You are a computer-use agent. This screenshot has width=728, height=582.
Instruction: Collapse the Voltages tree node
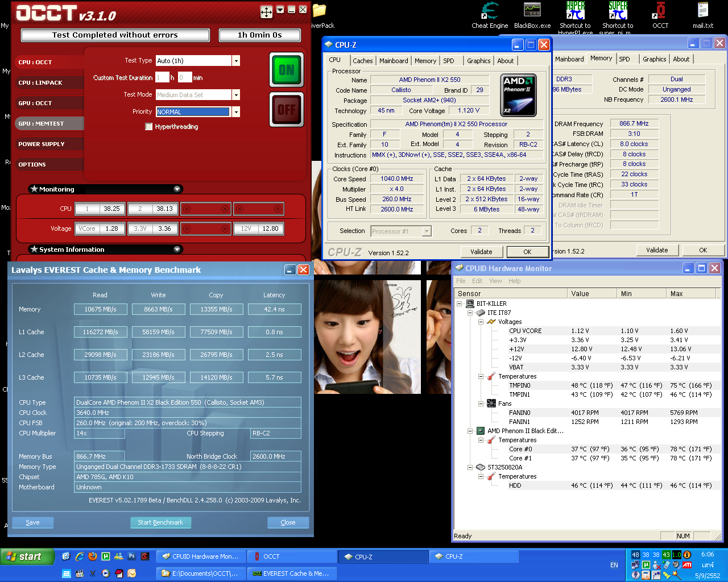[x=481, y=322]
